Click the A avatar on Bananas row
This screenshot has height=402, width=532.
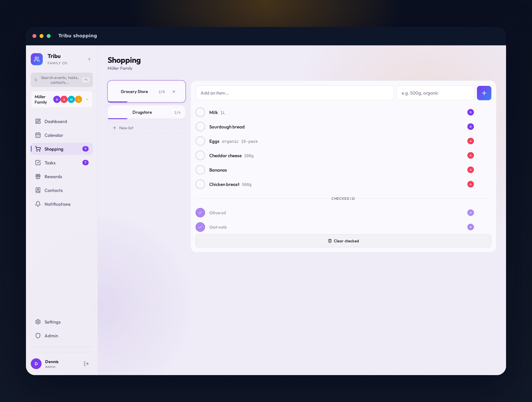[470, 170]
